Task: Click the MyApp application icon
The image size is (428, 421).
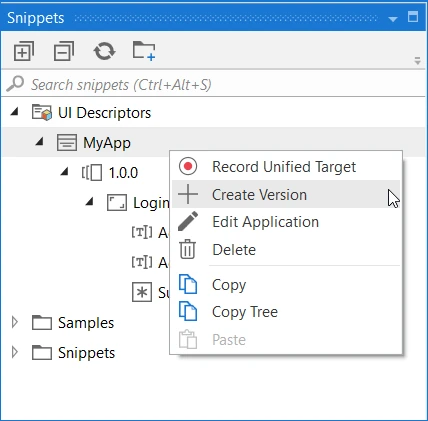Action: [x=67, y=143]
